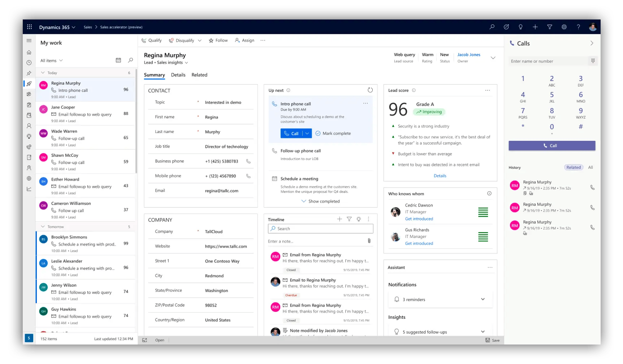Dial digit 5 on keypad

551,97
